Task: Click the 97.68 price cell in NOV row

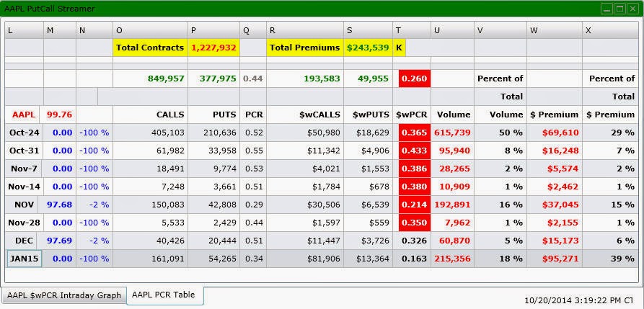Action: (60, 205)
